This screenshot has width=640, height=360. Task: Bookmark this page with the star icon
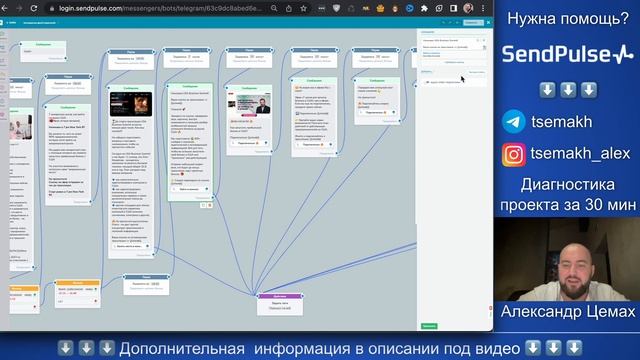point(303,8)
